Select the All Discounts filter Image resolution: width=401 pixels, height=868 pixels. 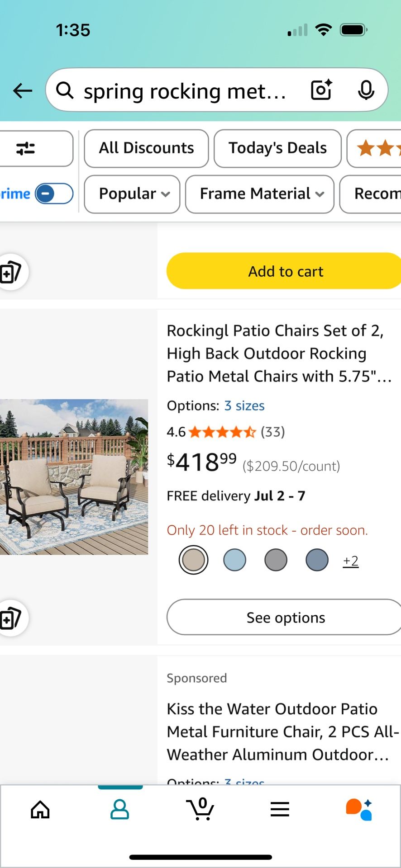[146, 148]
